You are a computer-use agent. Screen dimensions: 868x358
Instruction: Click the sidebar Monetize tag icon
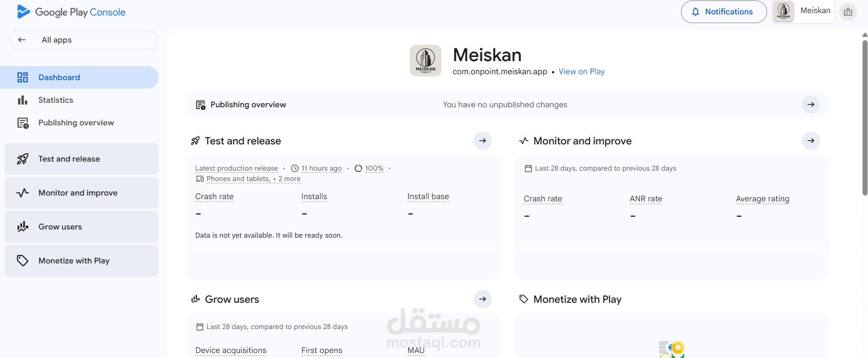[x=23, y=261]
